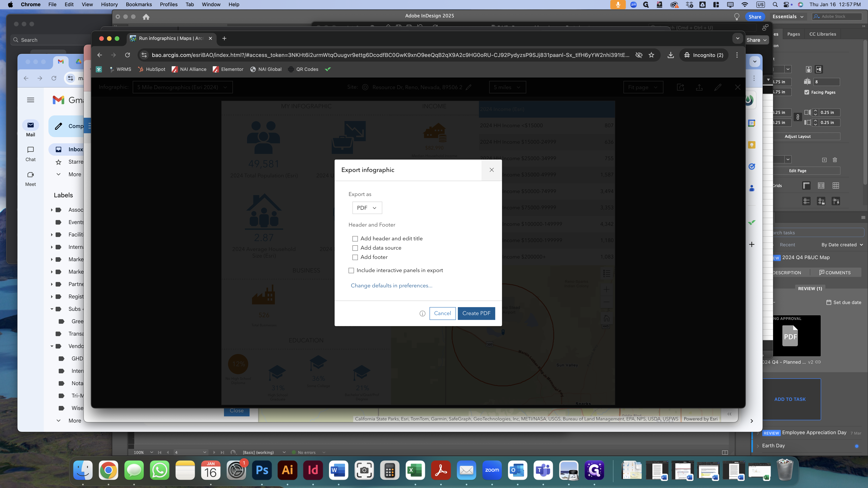868x488 pixels.
Task: Click Edit Page button in InDesign
Action: [x=798, y=171]
